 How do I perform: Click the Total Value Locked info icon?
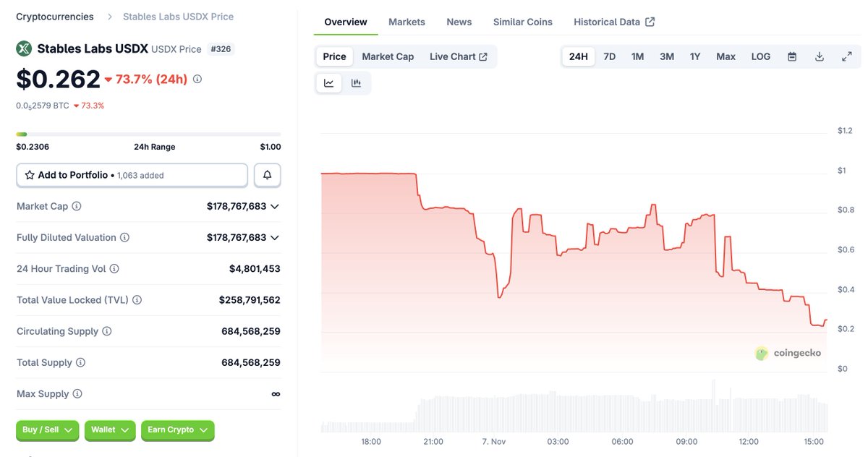[x=137, y=300]
